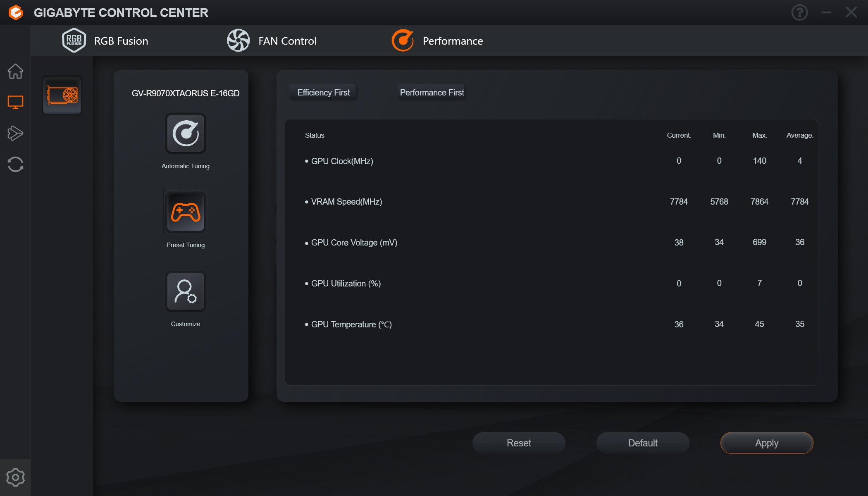Click the Apply button
This screenshot has height=496, width=868.
point(767,443)
